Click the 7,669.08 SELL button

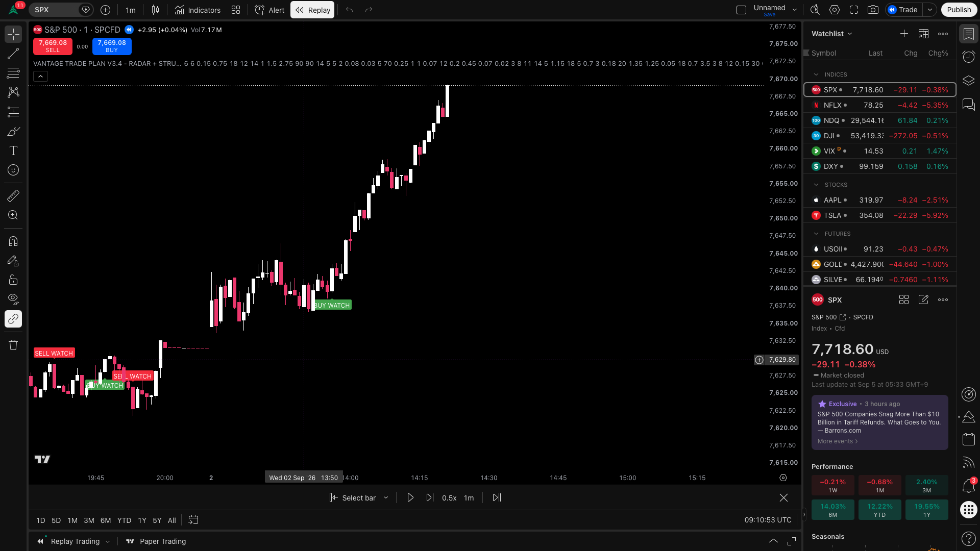coord(53,46)
